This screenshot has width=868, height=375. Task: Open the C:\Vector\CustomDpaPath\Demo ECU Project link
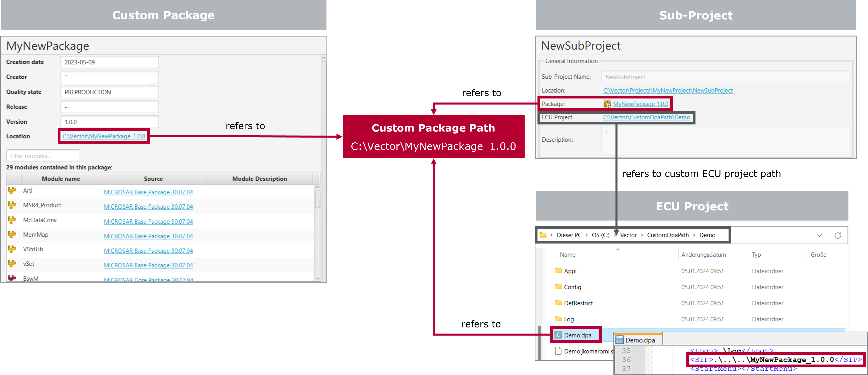pos(646,117)
